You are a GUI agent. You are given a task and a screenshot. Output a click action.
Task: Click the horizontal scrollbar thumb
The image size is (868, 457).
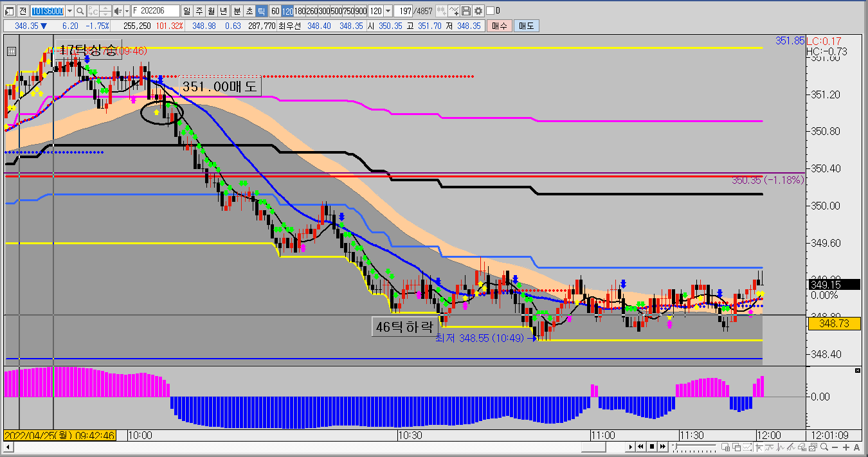(593, 447)
